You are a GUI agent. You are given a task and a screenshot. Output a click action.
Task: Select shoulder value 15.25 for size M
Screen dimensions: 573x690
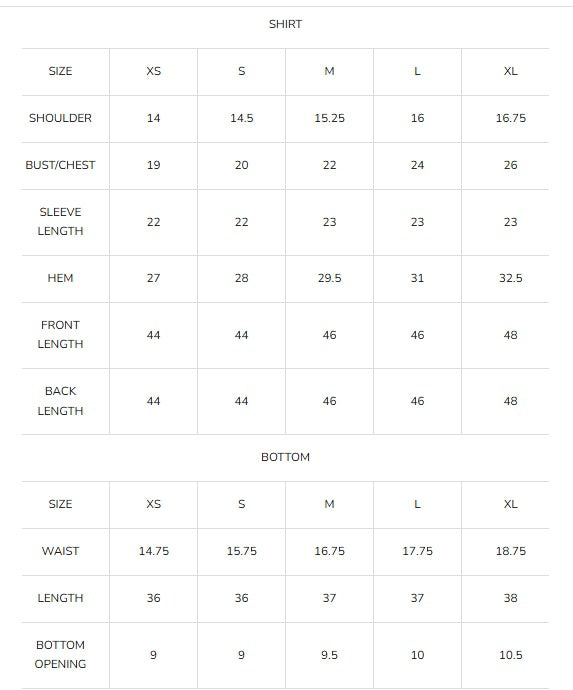tap(329, 118)
